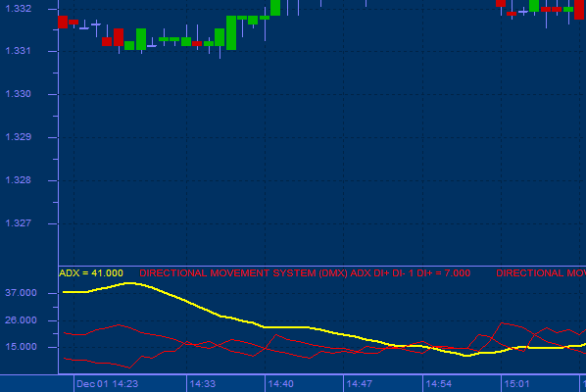
Task: Click the 15:01 time axis label
Action: coord(516,384)
